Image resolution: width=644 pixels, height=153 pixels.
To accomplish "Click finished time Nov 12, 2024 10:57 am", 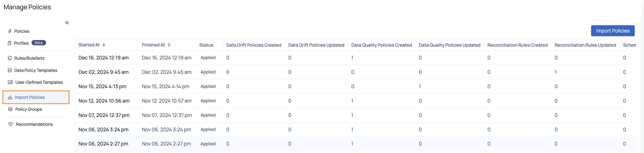I will pyautogui.click(x=167, y=101).
